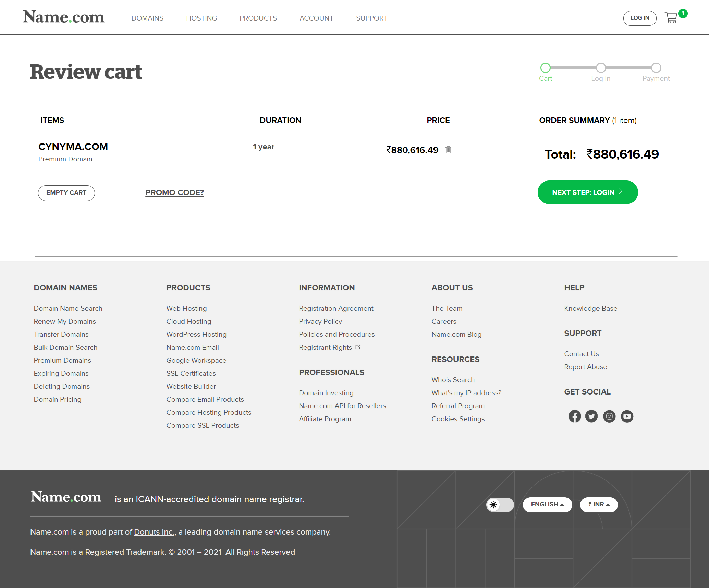Open the Privacy Policy link
The image size is (709, 588).
coord(320,321)
